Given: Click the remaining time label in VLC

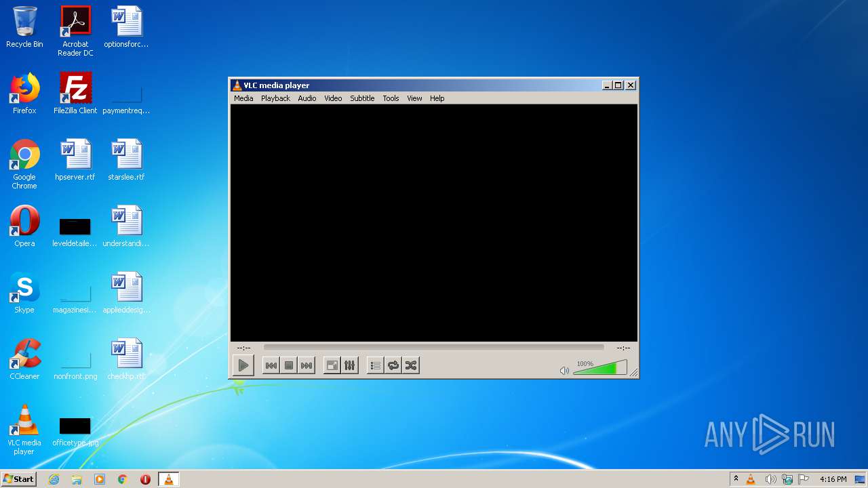Looking at the screenshot, I should pos(623,348).
